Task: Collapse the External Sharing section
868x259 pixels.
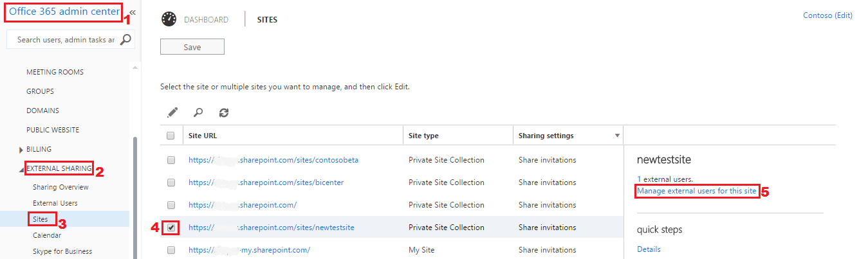Action: (x=22, y=169)
